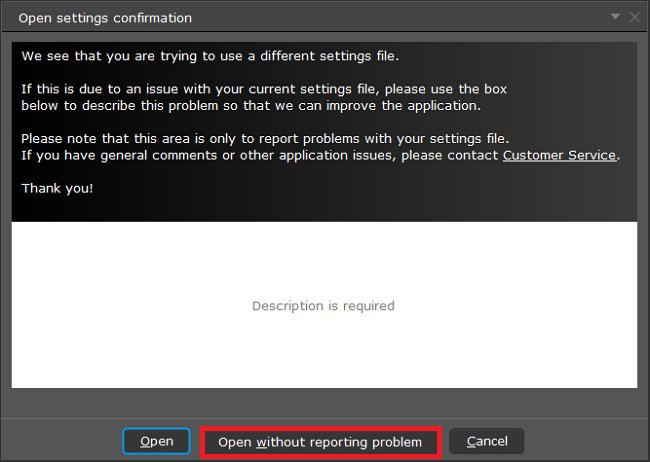The height and width of the screenshot is (462, 650).
Task: Click the blank area above the description placeholder
Action: click(324, 259)
